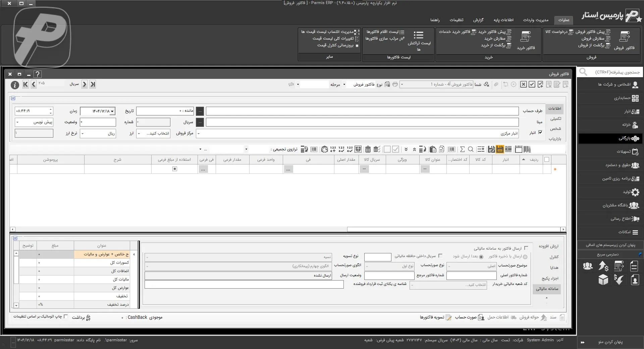
Task: Toggle automatic print by settings checkbox
Action: point(66,316)
